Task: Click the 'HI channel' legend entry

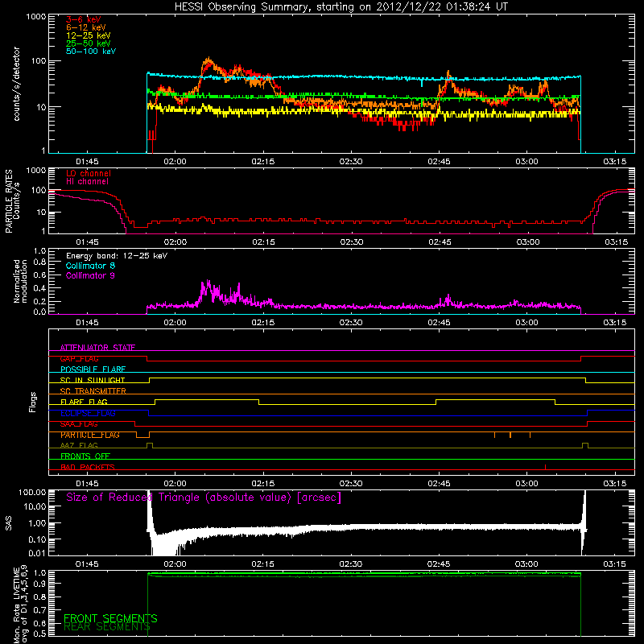Action: 88,182
